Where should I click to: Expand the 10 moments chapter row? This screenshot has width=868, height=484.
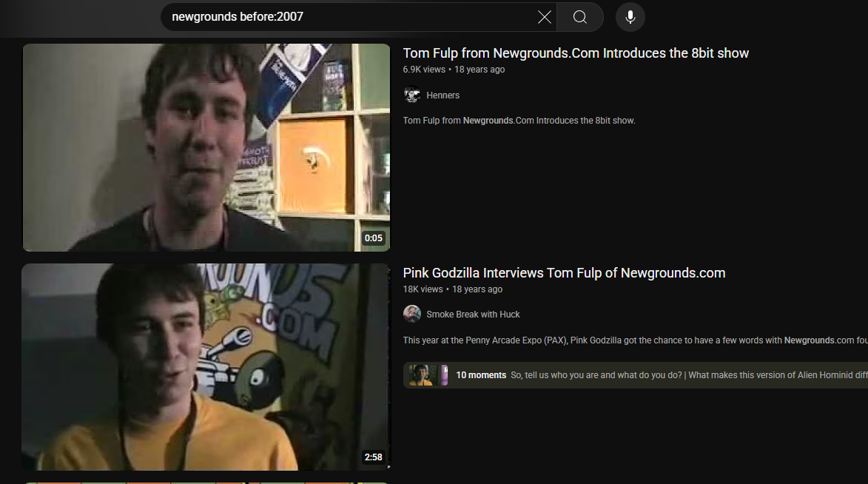click(636, 375)
